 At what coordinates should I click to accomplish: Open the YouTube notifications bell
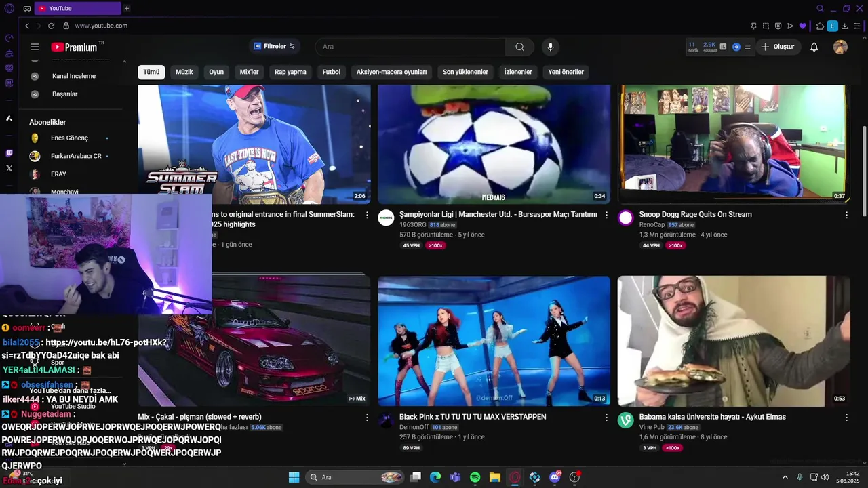pos(814,47)
